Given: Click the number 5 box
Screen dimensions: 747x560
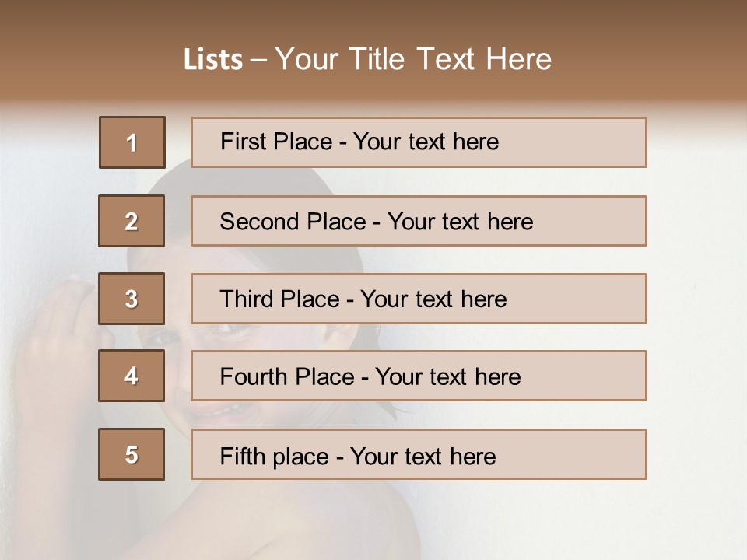Looking at the screenshot, I should click(132, 454).
